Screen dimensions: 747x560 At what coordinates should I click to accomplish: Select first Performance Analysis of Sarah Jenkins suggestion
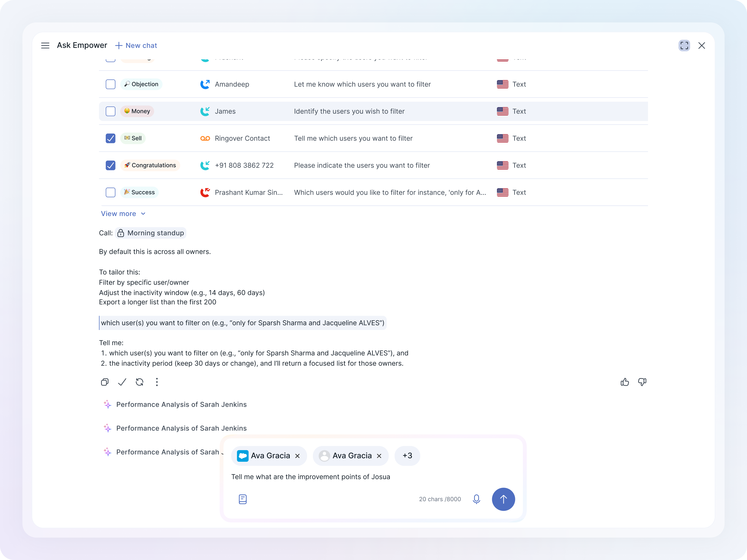pyautogui.click(x=181, y=404)
